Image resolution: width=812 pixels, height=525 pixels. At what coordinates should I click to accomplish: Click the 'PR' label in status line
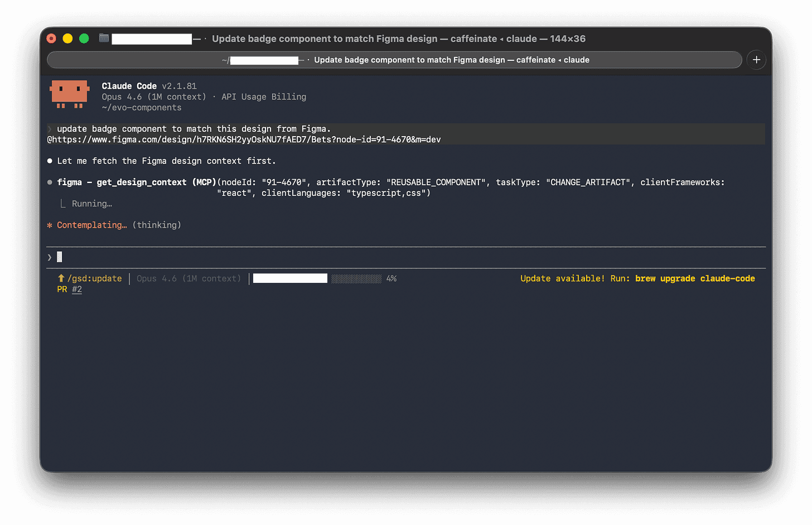(x=62, y=289)
